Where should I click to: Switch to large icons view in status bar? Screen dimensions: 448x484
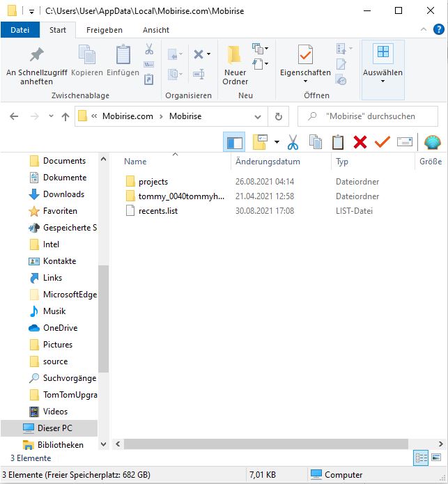pos(437,458)
